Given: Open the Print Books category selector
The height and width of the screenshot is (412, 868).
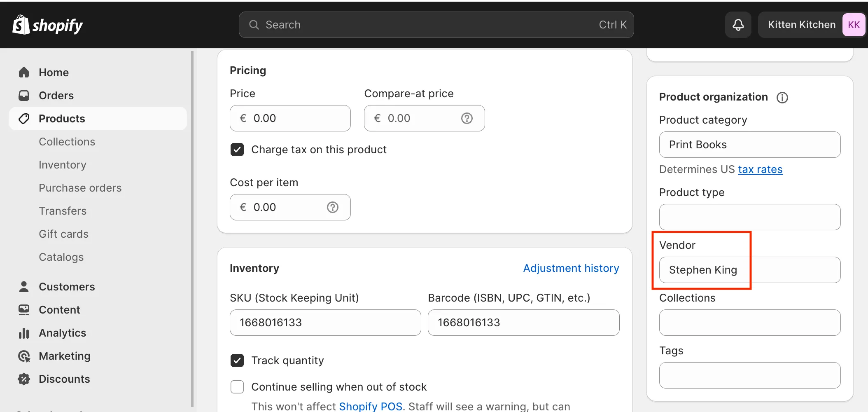Looking at the screenshot, I should click(749, 145).
